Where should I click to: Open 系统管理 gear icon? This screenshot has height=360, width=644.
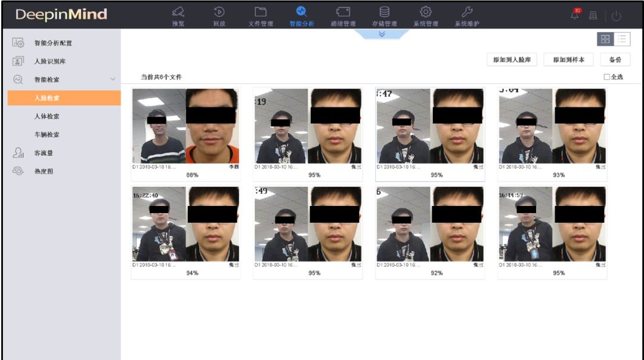425,12
